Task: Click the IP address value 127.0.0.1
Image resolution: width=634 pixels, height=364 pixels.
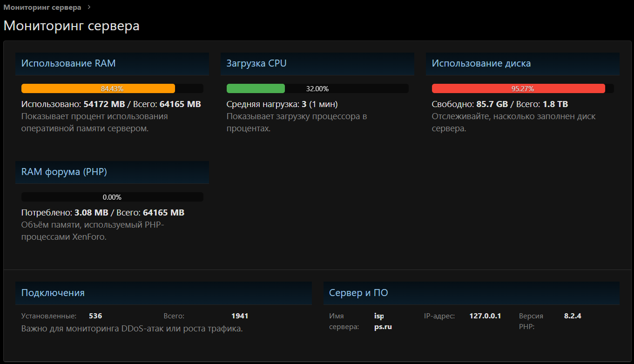Action: tap(485, 316)
